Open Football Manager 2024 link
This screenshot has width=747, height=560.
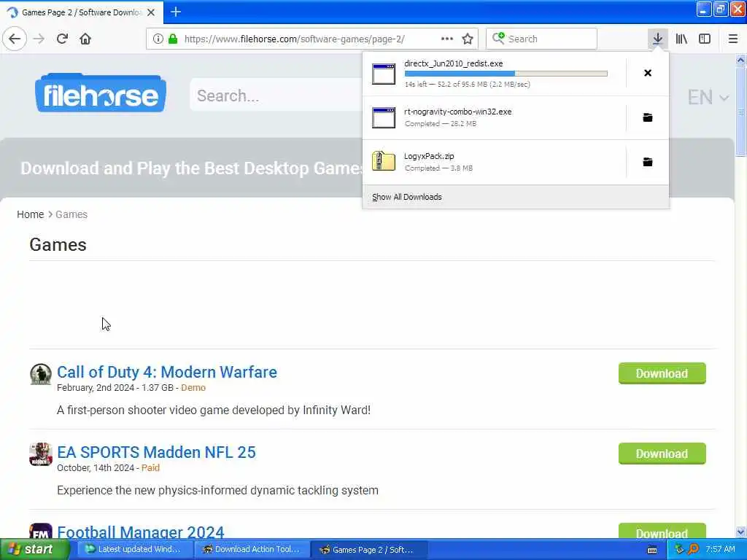click(141, 532)
